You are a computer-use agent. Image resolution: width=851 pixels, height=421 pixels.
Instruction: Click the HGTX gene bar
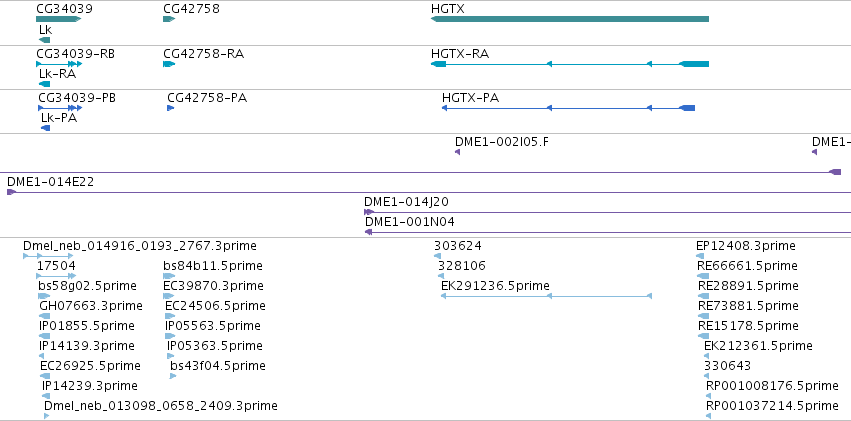click(570, 19)
